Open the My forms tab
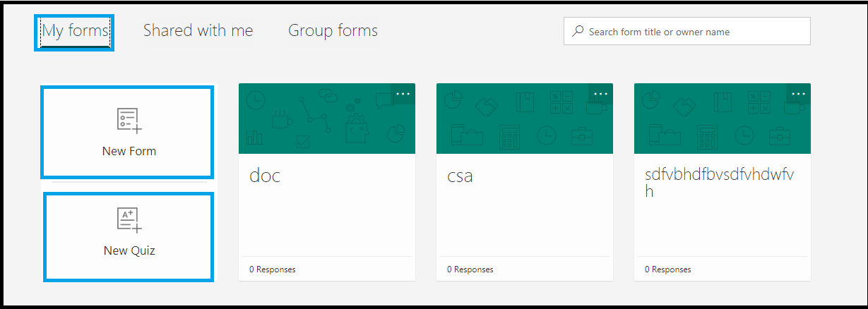868x309 pixels. [75, 32]
